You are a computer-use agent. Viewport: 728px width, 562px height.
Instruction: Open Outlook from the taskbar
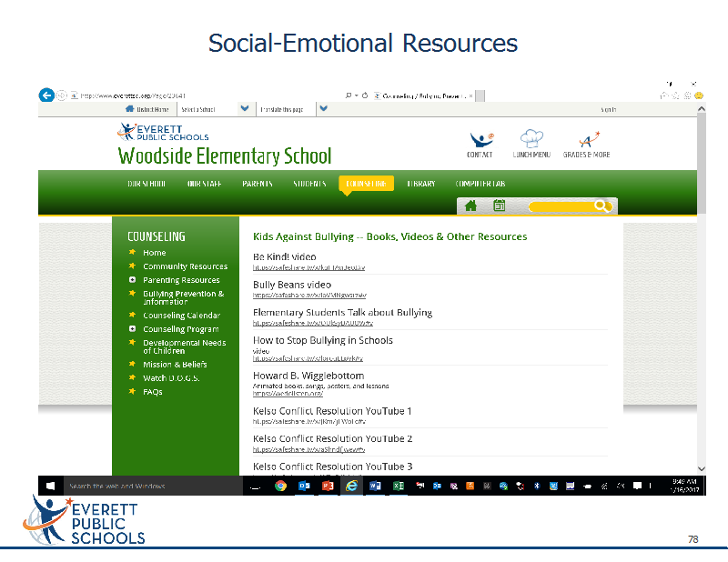[304, 486]
